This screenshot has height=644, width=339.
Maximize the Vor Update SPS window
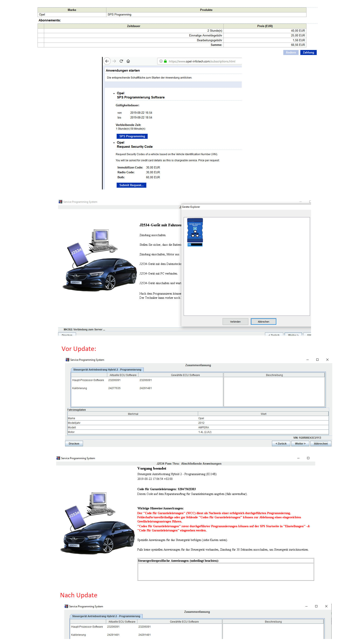317,359
